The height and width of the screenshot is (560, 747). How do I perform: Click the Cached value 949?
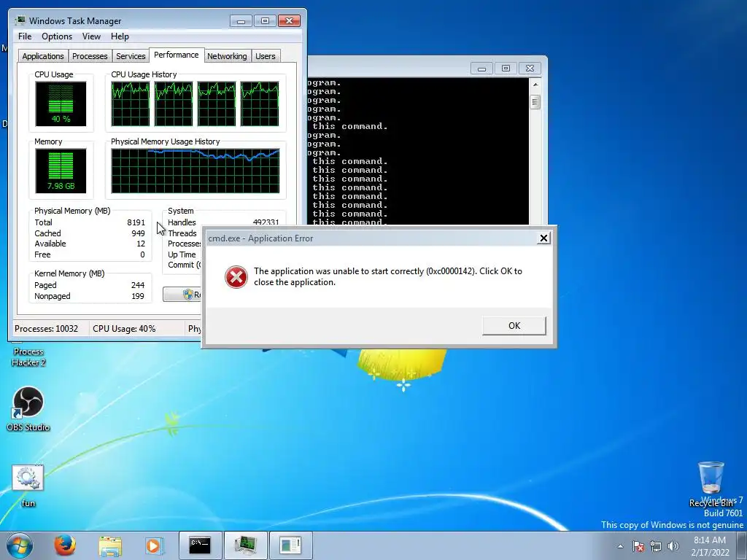(138, 233)
